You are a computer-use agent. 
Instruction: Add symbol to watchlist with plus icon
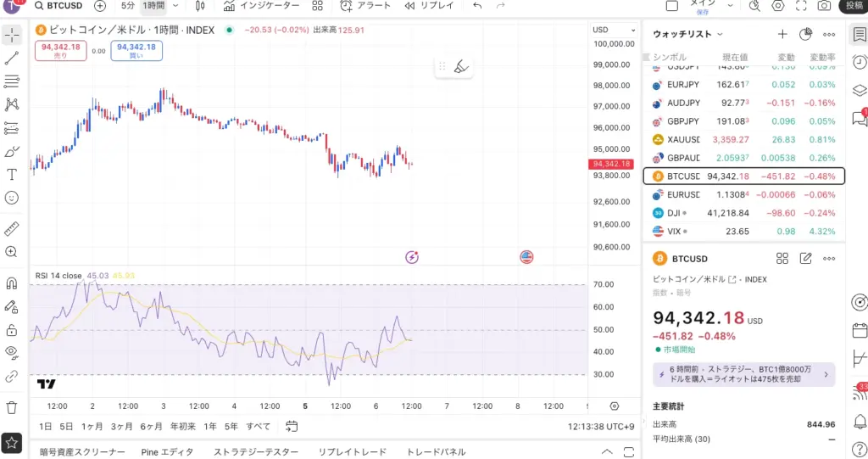click(782, 35)
